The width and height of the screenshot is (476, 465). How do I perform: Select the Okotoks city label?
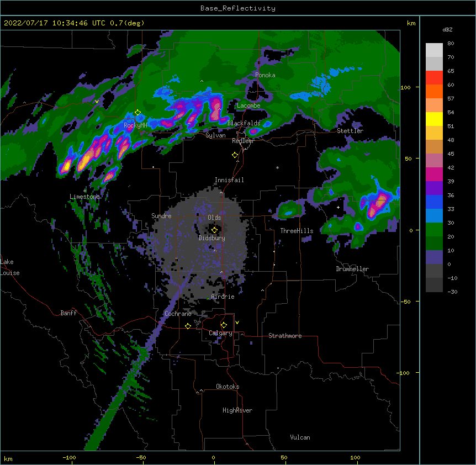228,387
